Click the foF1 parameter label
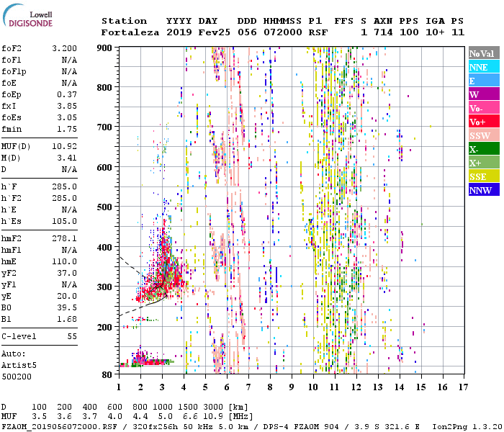504x432 pixels. 12,60
